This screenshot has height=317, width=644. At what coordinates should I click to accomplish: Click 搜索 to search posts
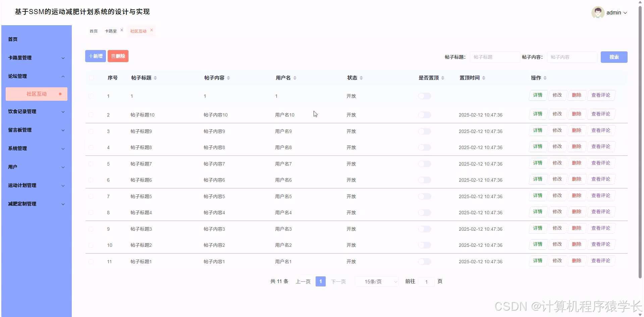(614, 57)
